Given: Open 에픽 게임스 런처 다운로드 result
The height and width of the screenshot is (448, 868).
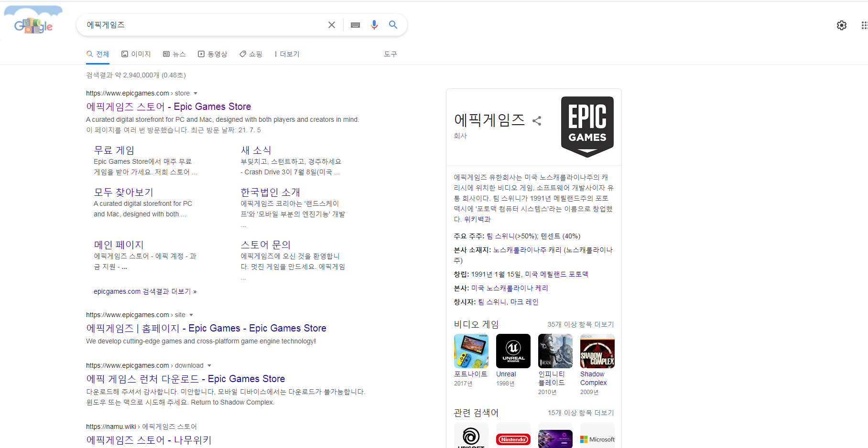Looking at the screenshot, I should [185, 379].
